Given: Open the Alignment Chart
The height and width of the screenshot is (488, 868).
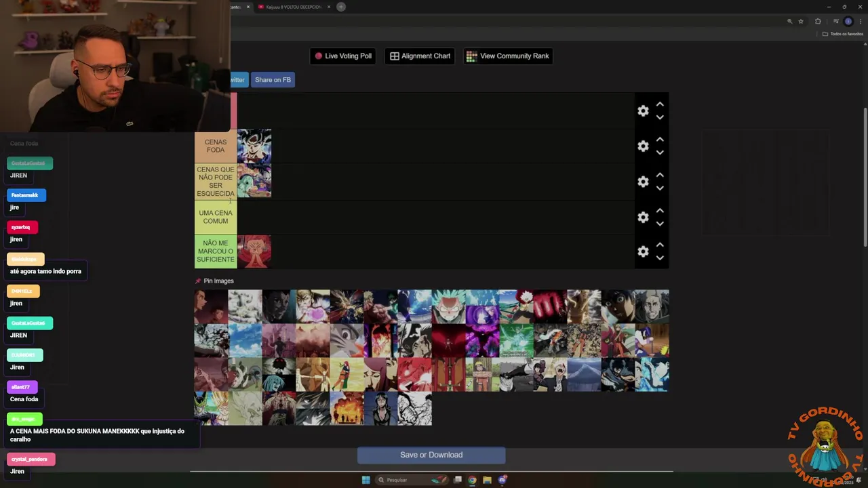Looking at the screenshot, I should [x=420, y=56].
